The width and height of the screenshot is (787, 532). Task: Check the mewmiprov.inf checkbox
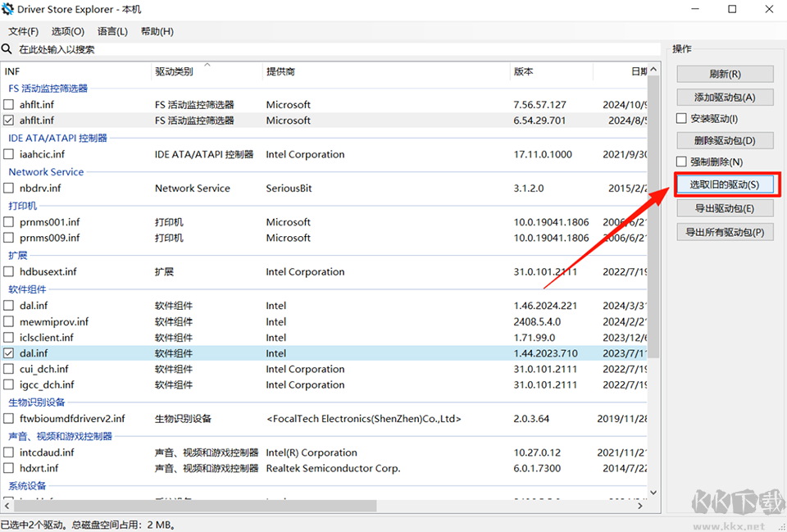point(8,321)
